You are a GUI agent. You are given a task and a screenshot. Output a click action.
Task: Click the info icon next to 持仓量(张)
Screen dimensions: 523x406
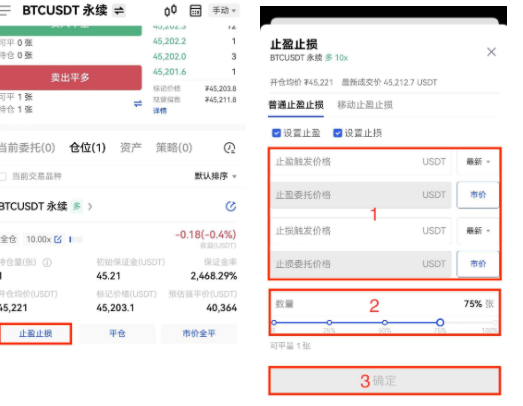(x=47, y=263)
